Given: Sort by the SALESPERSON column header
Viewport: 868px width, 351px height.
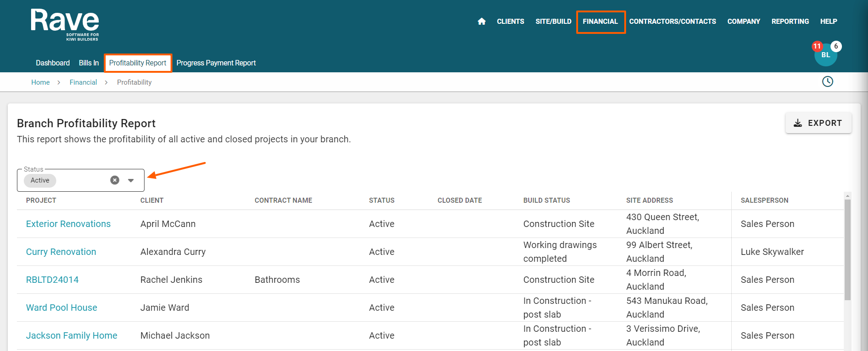Looking at the screenshot, I should tap(765, 200).
